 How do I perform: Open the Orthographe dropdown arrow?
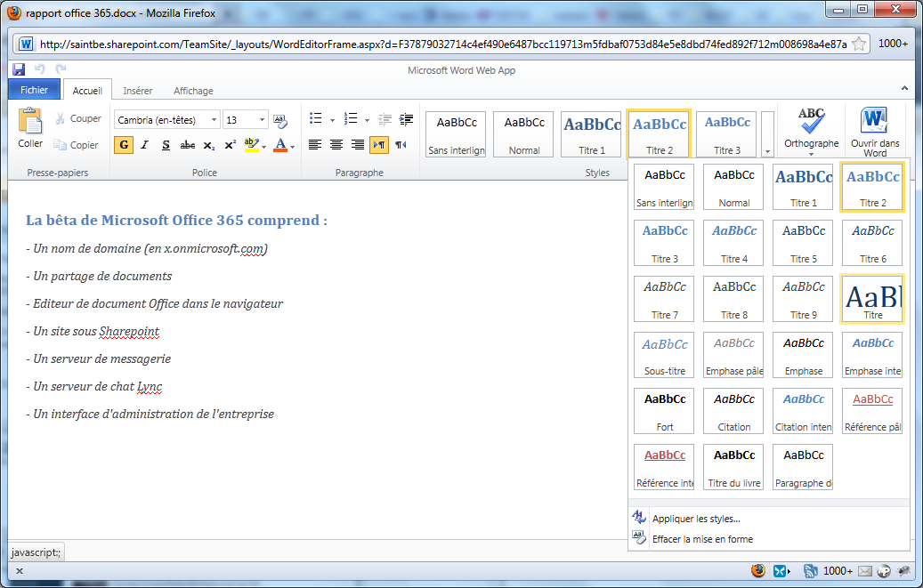pyautogui.click(x=811, y=154)
